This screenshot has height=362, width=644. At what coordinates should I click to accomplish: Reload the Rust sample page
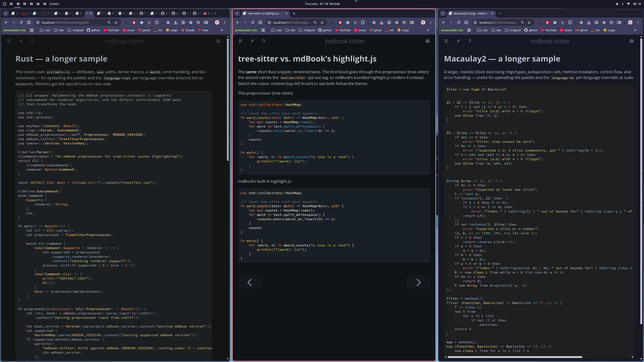[21, 22]
